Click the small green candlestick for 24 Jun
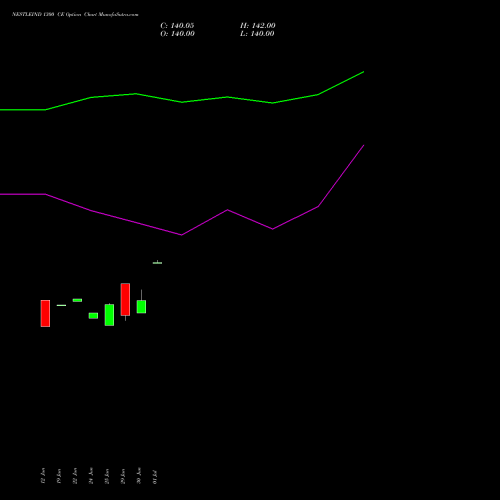The height and width of the screenshot is (500, 500). coord(93,316)
